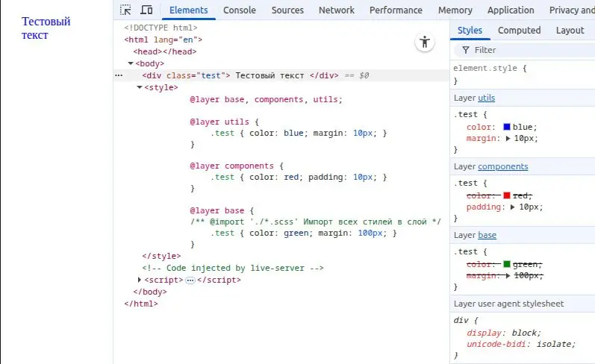
Task: Click the "@layer base {" line
Action: pyautogui.click(x=222, y=210)
